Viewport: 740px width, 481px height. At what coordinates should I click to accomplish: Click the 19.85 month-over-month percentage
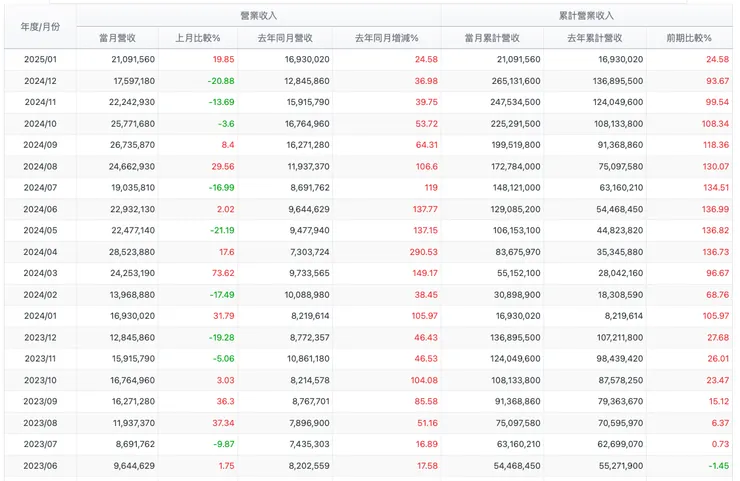point(223,59)
